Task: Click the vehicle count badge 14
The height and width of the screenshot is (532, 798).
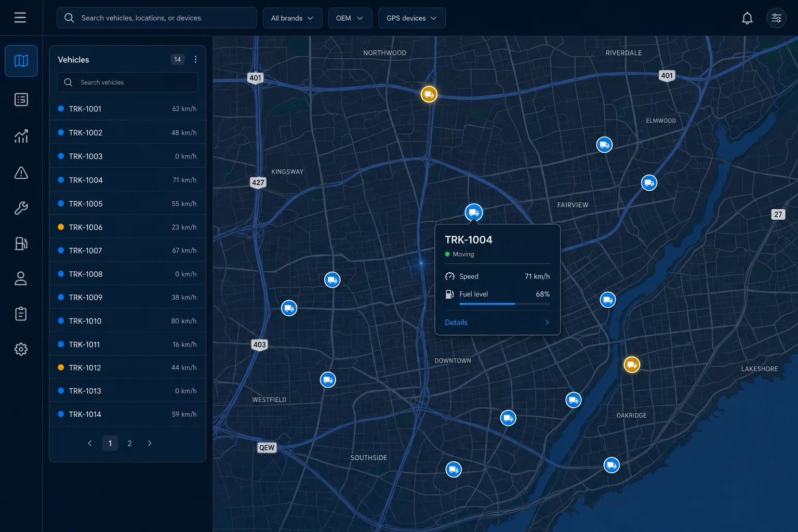Action: [178, 59]
